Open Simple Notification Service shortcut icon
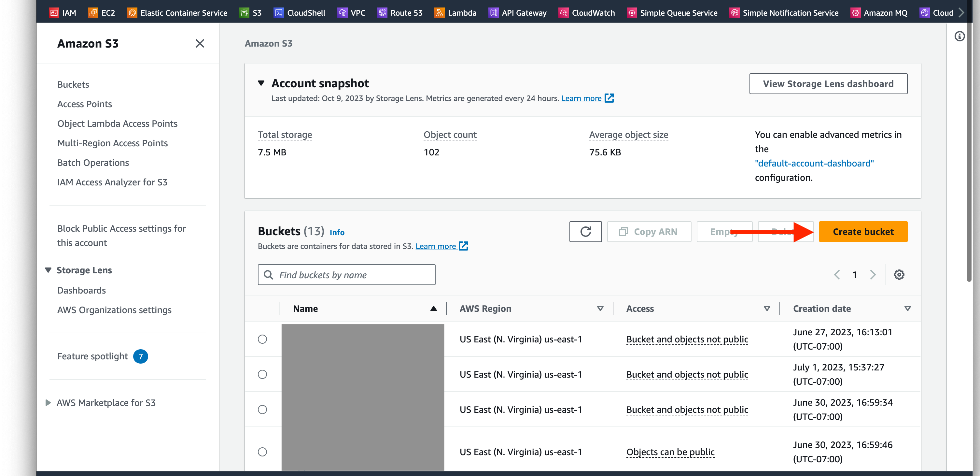 [734, 13]
